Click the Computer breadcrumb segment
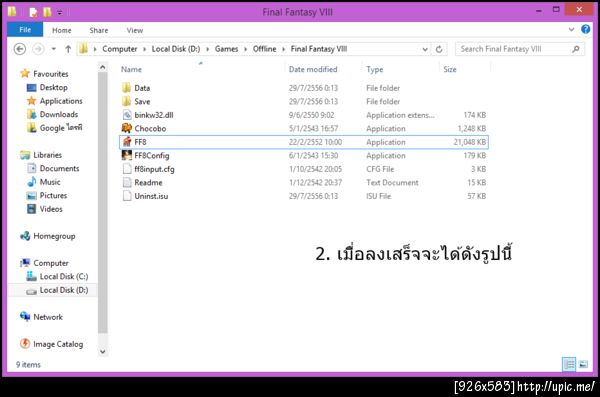Screen dimensions: 600x397 (x=119, y=49)
